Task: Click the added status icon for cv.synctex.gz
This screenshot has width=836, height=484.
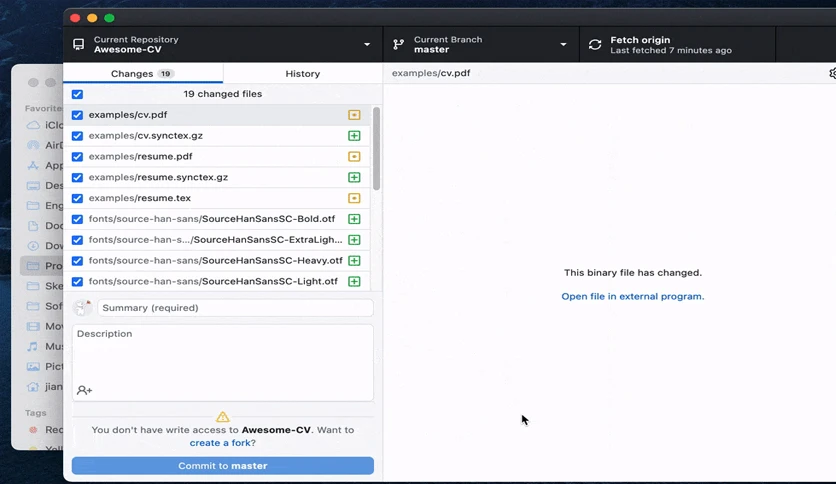Action: pyautogui.click(x=354, y=135)
